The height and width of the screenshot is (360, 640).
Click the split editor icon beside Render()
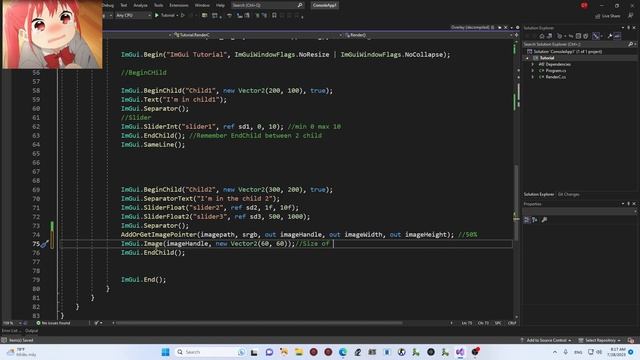pos(516,35)
